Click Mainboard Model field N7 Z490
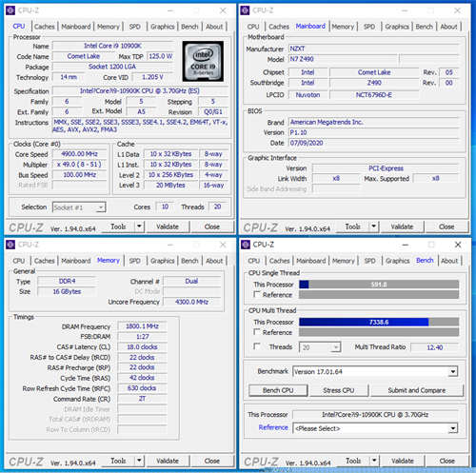Viewport: 476px width, 473px height. 343,59
